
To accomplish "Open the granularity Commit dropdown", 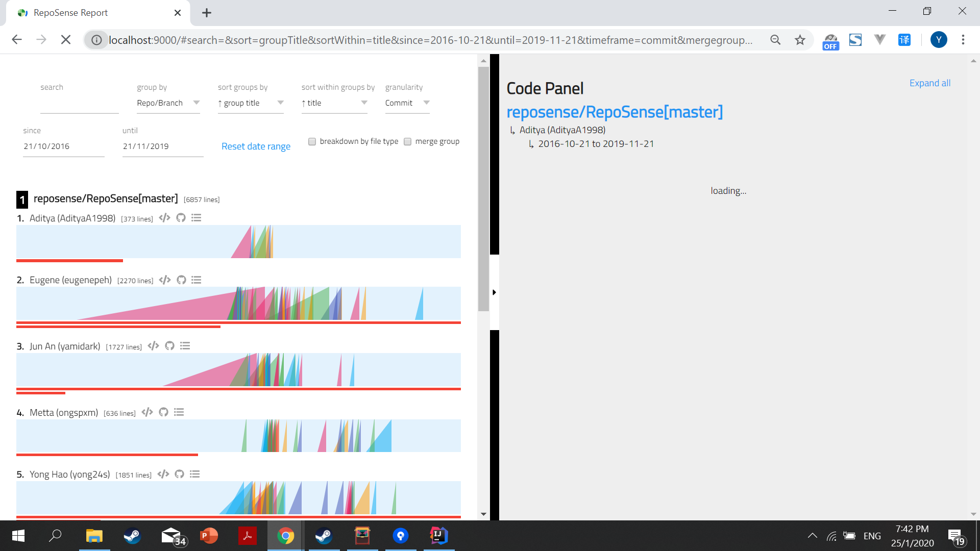I will [427, 103].
